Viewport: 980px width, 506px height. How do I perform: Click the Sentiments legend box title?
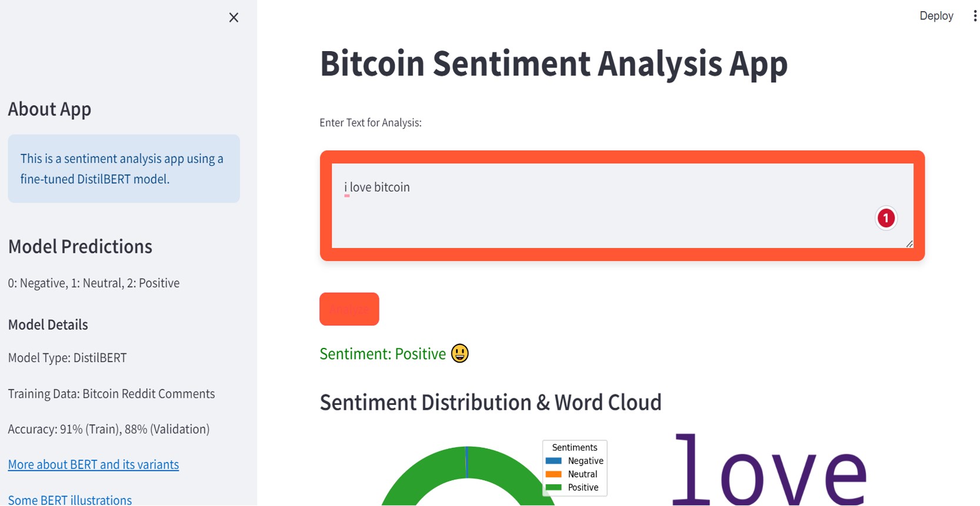pos(574,447)
